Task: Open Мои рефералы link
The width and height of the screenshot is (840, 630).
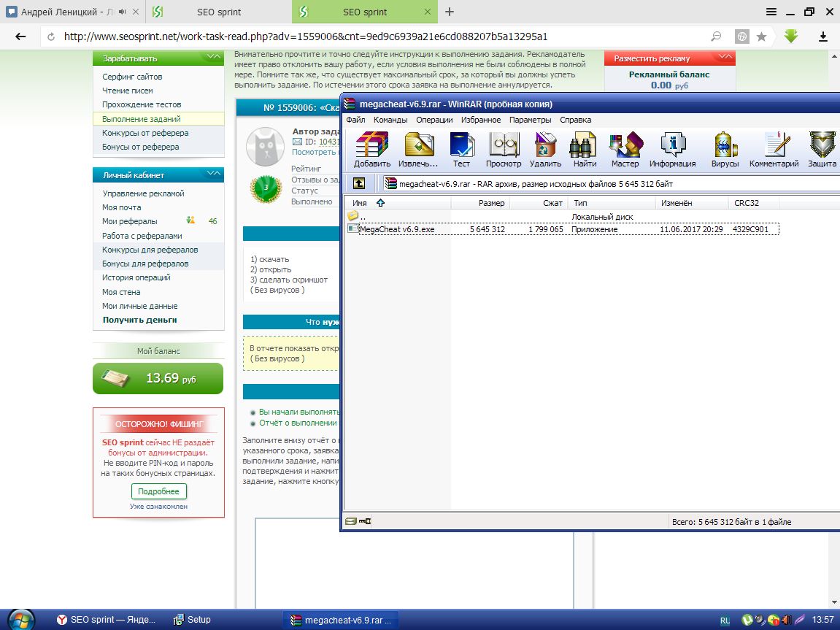Action: 130,221
